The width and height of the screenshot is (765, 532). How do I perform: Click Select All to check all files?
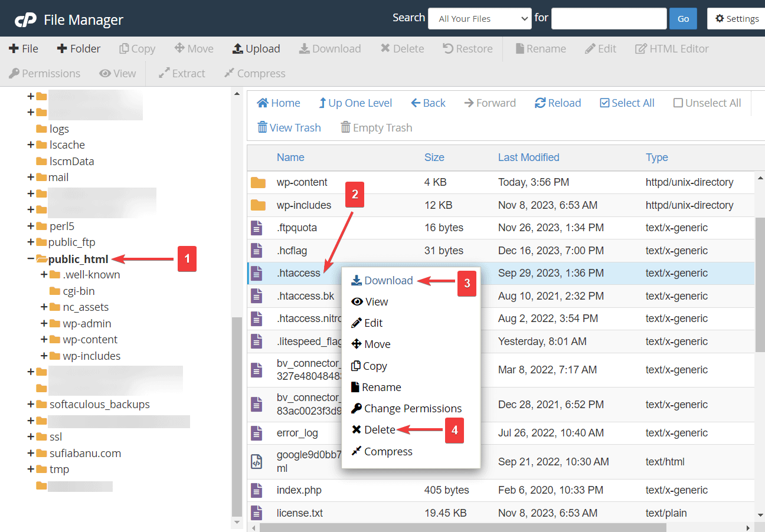(x=627, y=103)
